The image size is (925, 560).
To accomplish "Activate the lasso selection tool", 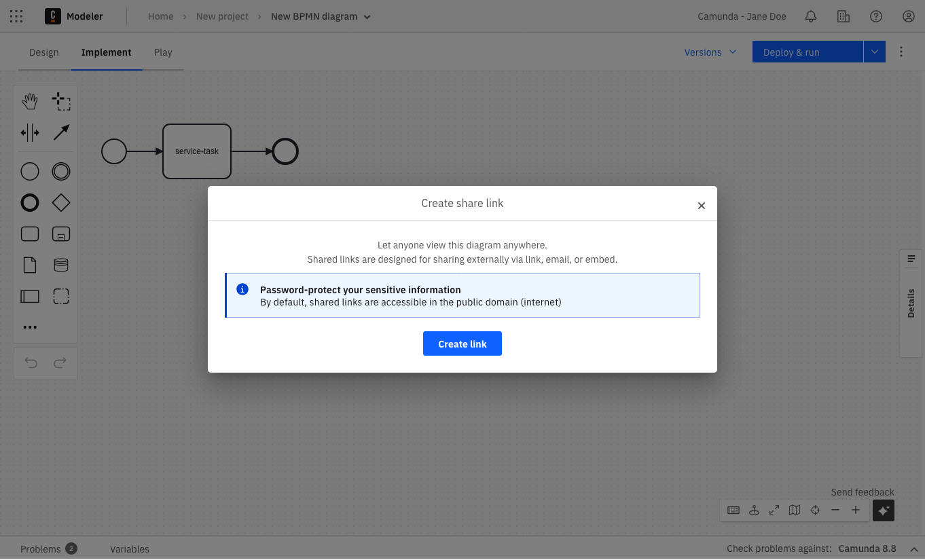I will pyautogui.click(x=61, y=100).
